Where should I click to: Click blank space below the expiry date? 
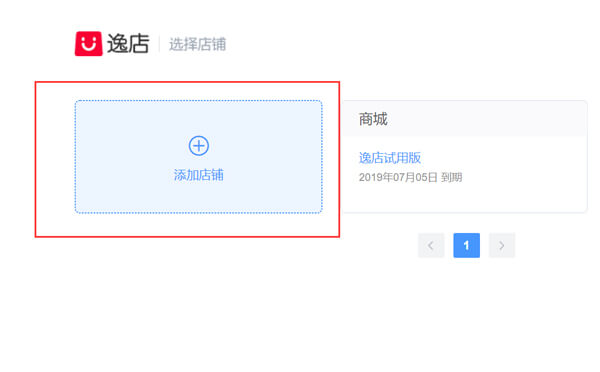coord(465,197)
